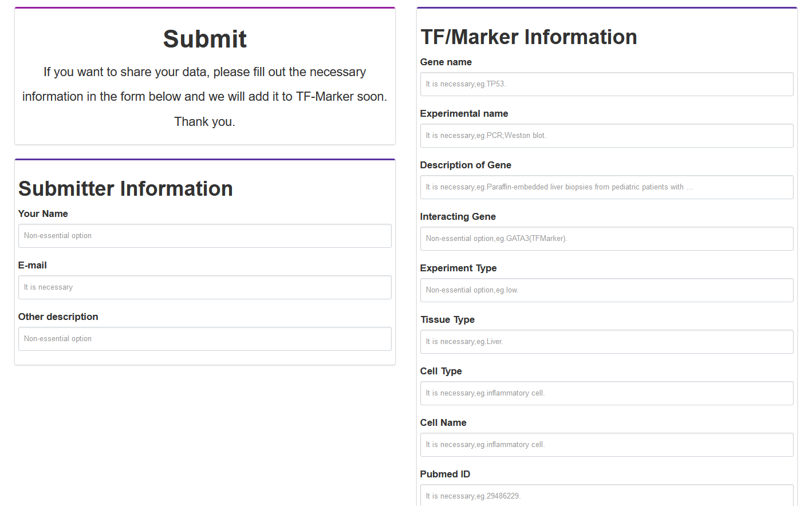Screen dimensions: 812x506
Task: Select the Description of Gene box
Action: [x=606, y=187]
